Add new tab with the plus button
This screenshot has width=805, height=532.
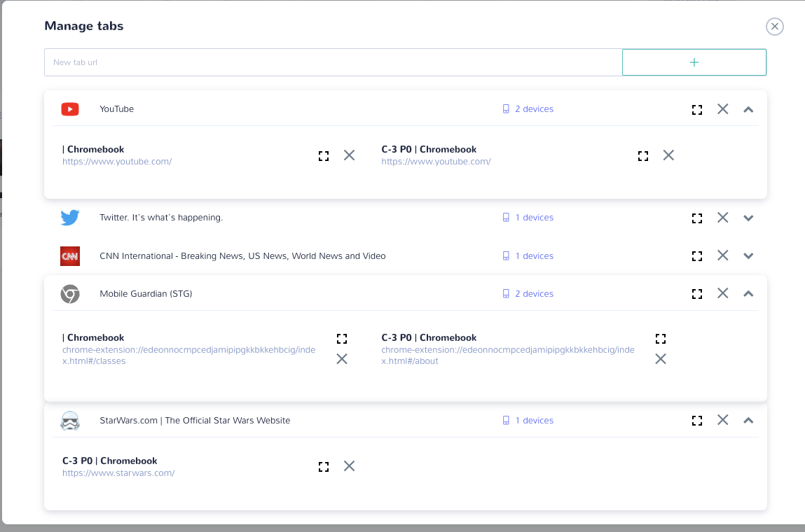tap(694, 62)
